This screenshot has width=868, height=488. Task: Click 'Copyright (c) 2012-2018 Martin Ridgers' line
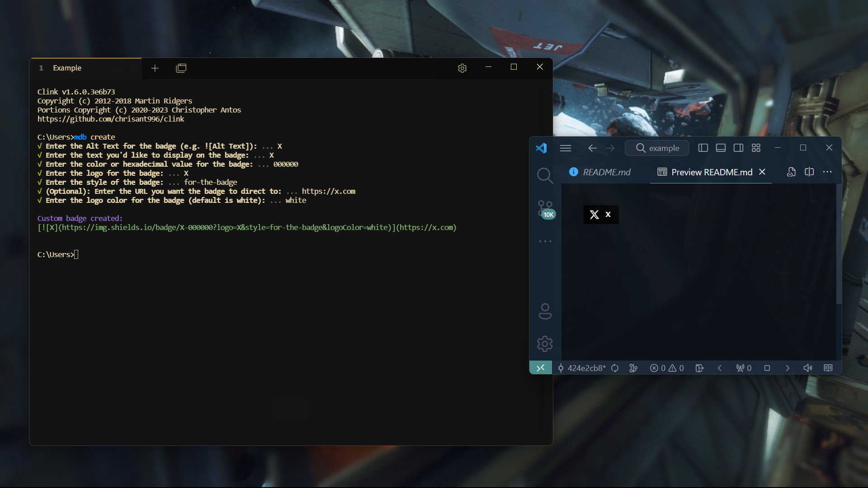115,101
